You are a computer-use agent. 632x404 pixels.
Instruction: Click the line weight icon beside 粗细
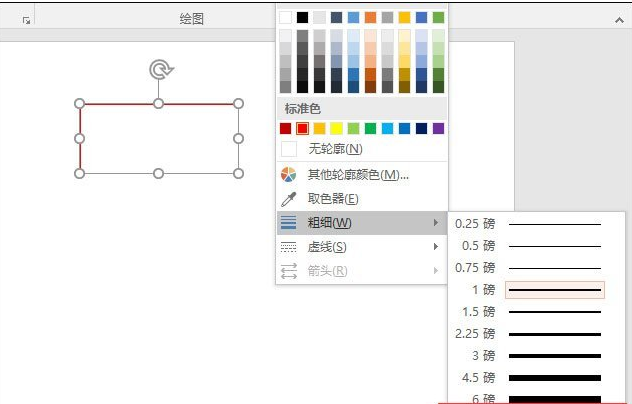pyautogui.click(x=288, y=222)
